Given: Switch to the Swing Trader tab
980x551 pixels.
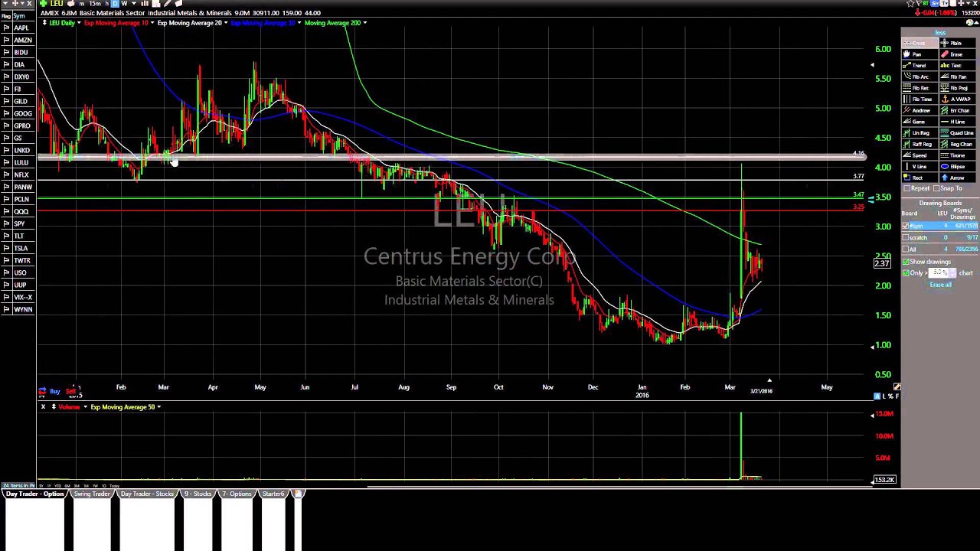Looking at the screenshot, I should click(92, 494).
